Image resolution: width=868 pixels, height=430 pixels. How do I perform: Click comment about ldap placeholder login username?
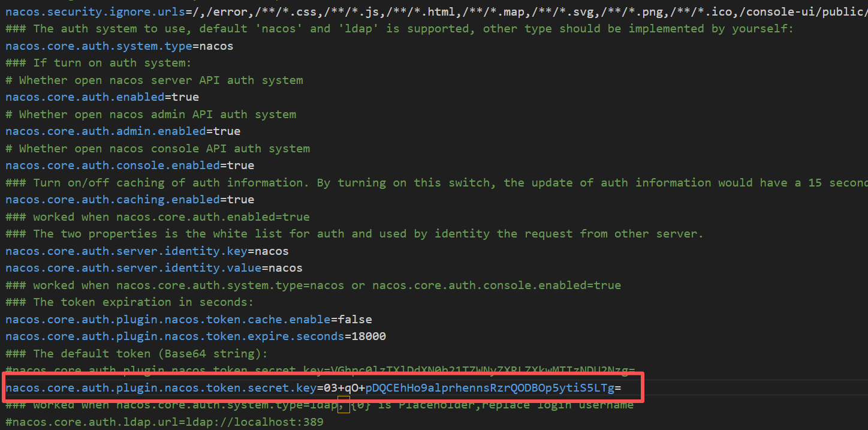[320, 405]
